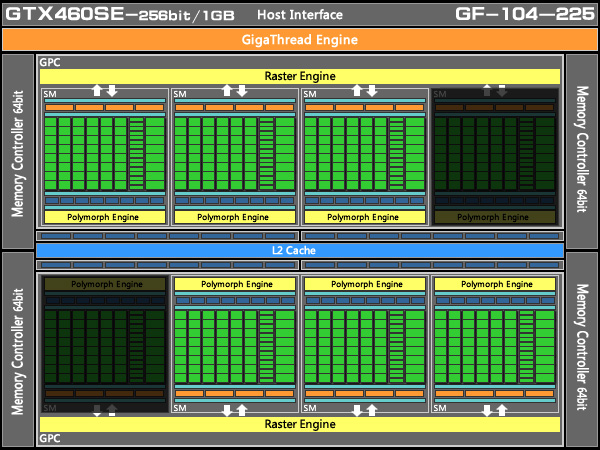The image size is (600, 450).
Task: Click up arrow atop third upper SM
Action: coord(357,90)
